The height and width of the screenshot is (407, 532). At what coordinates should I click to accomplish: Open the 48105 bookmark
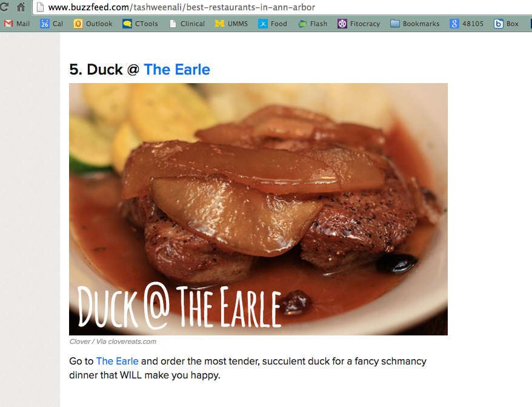click(x=467, y=24)
